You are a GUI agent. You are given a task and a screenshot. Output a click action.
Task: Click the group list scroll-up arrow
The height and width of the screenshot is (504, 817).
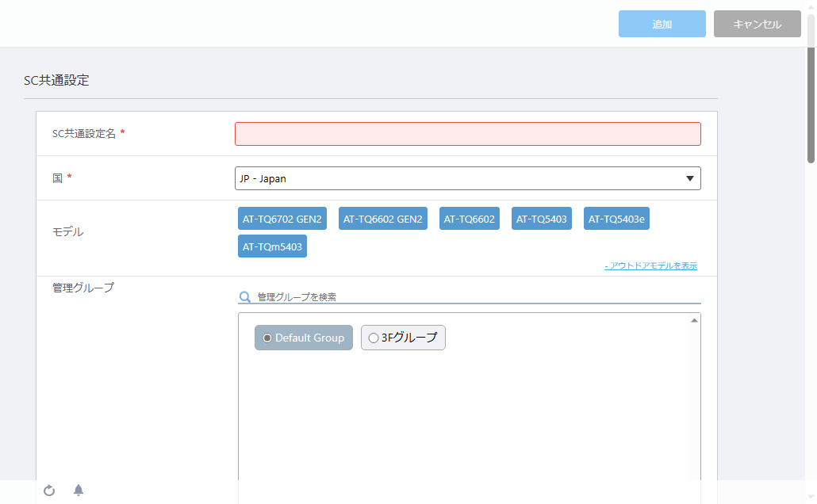click(x=694, y=320)
